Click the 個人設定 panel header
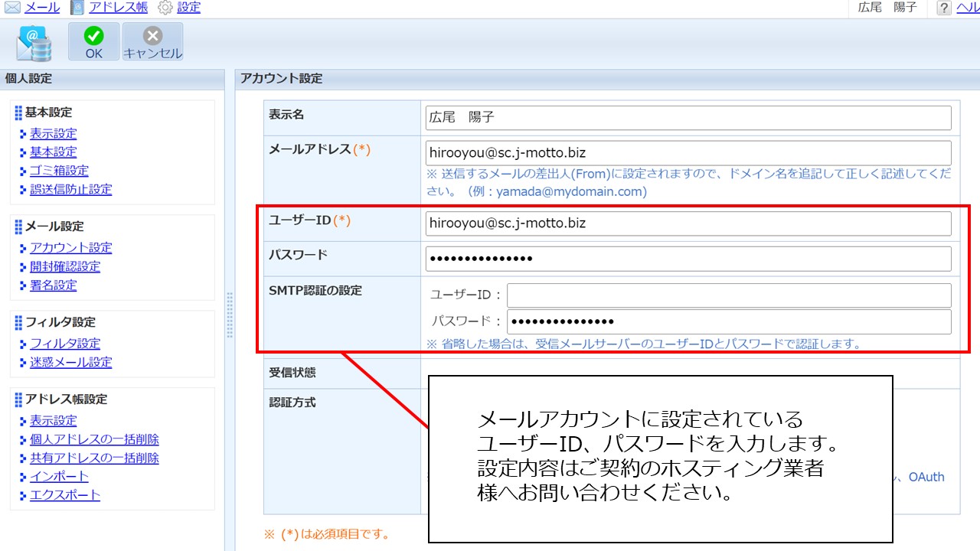Image resolution: width=980 pixels, height=551 pixels. tap(112, 78)
